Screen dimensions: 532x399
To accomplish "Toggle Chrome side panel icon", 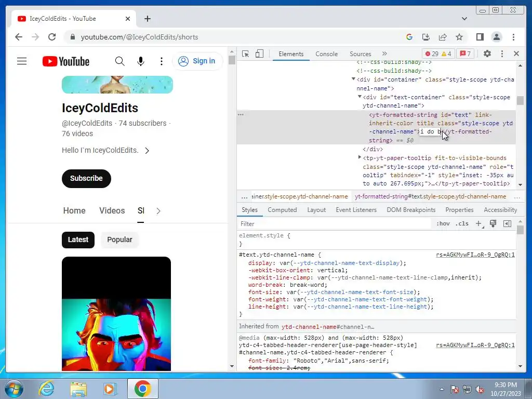I will [480, 37].
